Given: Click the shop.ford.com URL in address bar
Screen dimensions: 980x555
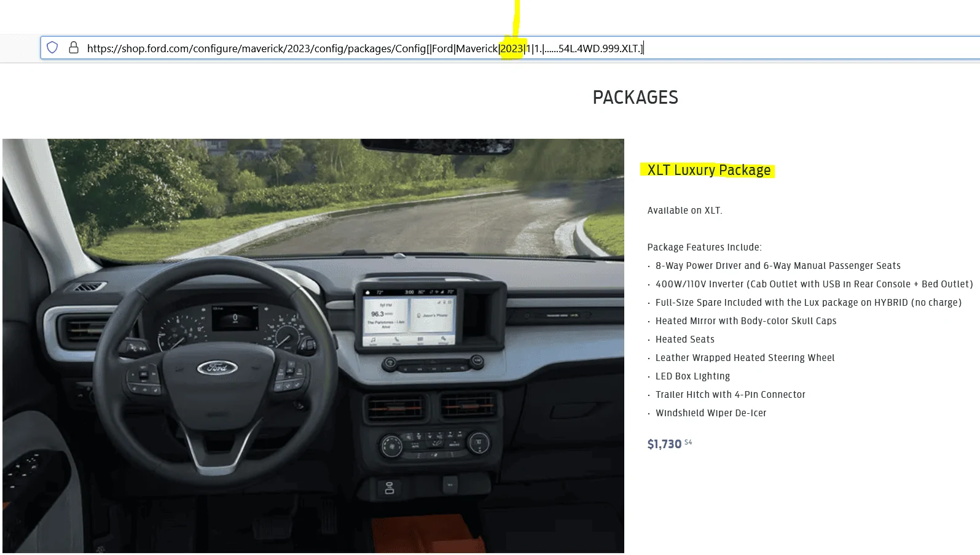Looking at the screenshot, I should point(365,49).
